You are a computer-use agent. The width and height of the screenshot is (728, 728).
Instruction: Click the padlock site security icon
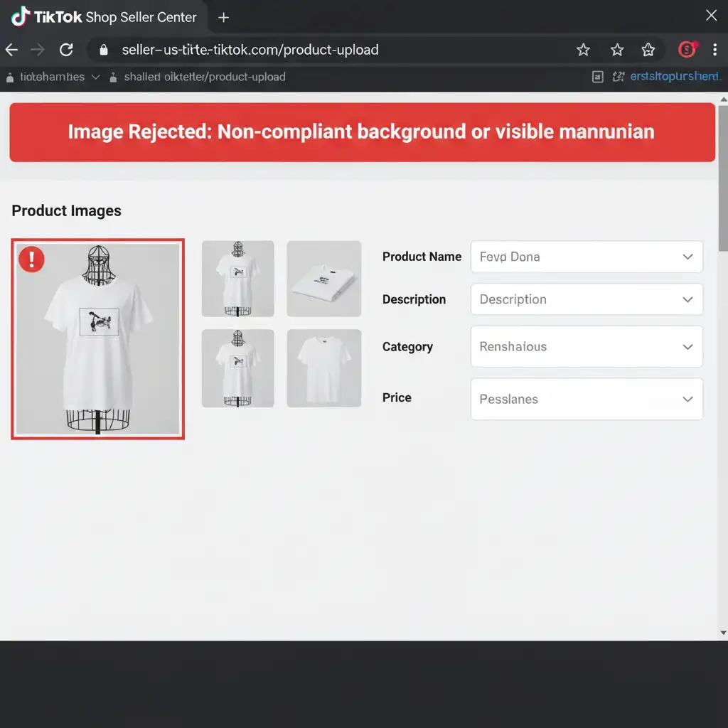(x=104, y=50)
